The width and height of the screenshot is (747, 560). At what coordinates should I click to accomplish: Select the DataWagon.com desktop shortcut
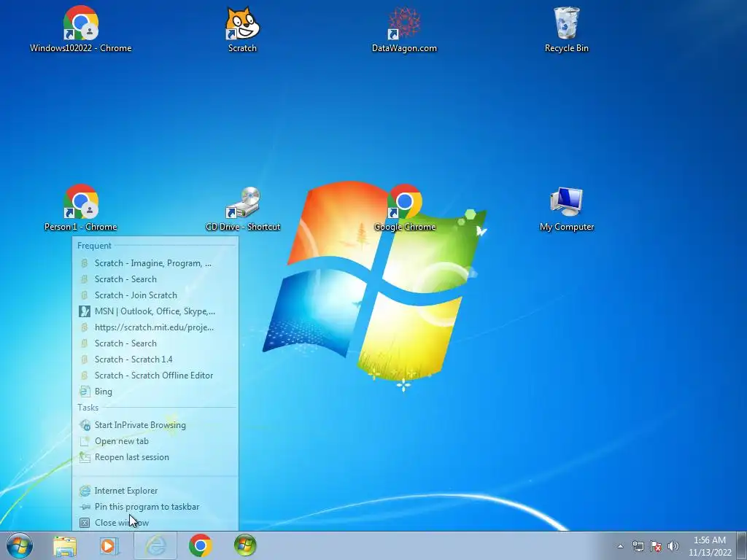[404, 29]
